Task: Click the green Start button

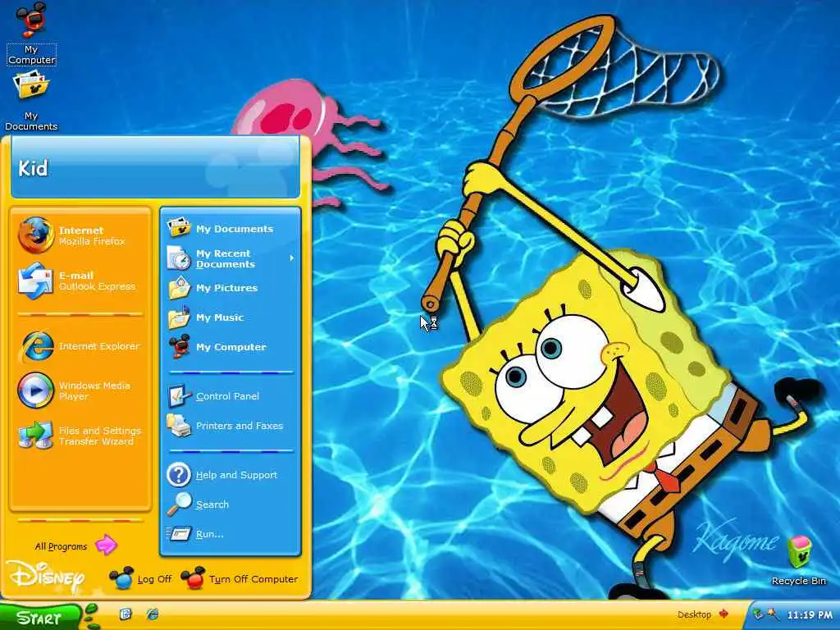Action: point(41,617)
